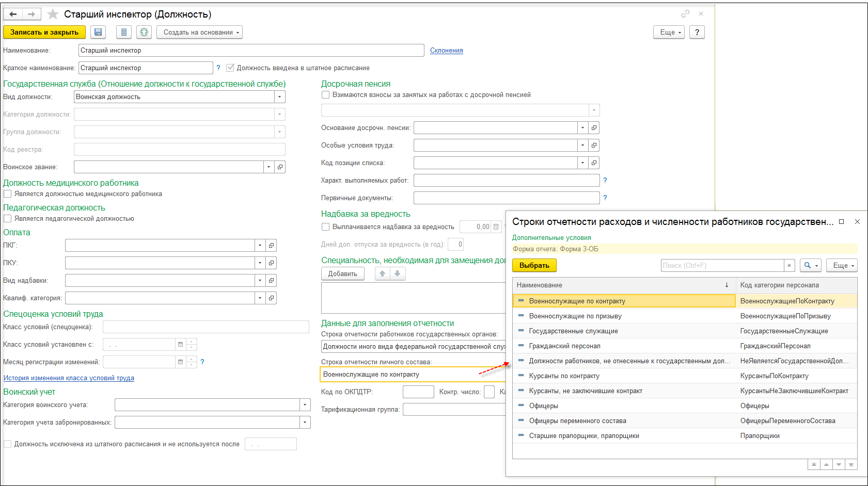Expand the Вид должности dropdown

tap(279, 96)
